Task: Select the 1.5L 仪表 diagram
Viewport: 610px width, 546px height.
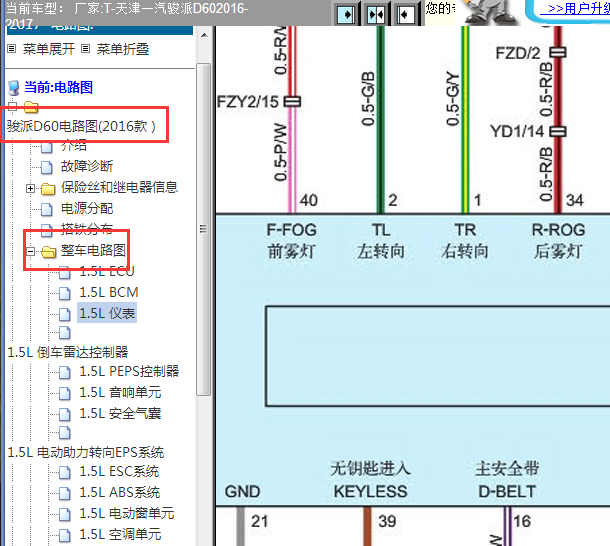Action: 107,313
